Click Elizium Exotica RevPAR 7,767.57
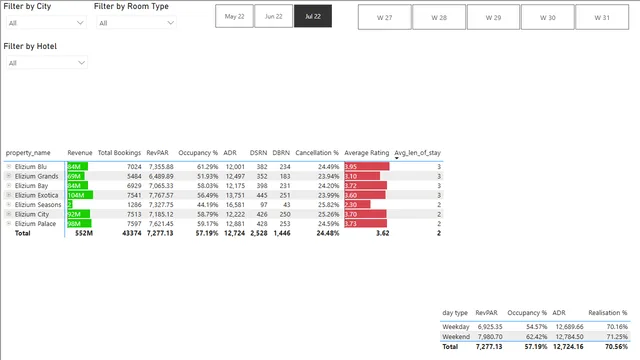This screenshot has width=640, height=360. (x=161, y=195)
